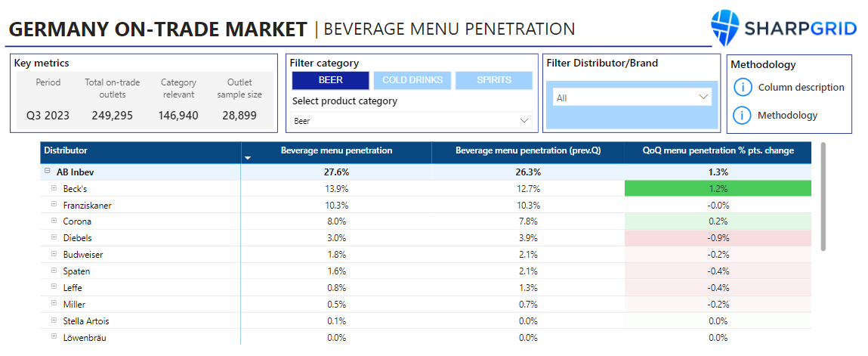Select the COLD DRINKS category filter
This screenshot has width=868, height=356.
pyautogui.click(x=412, y=80)
